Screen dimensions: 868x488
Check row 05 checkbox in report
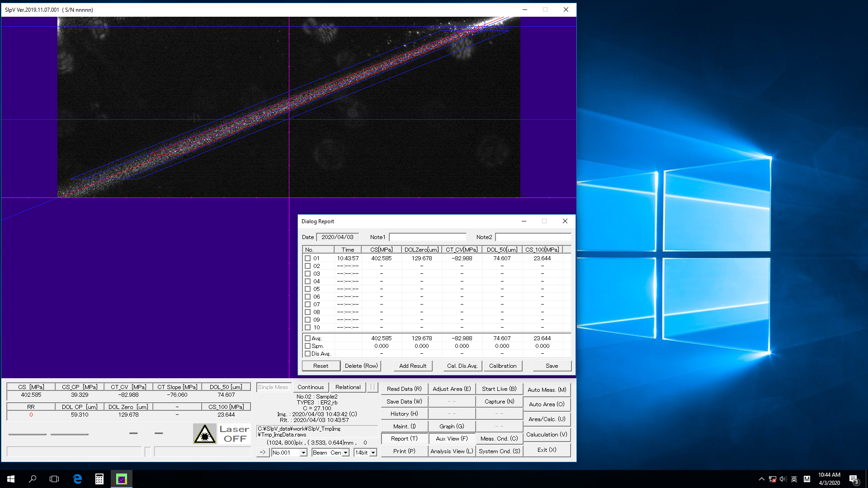[308, 289]
